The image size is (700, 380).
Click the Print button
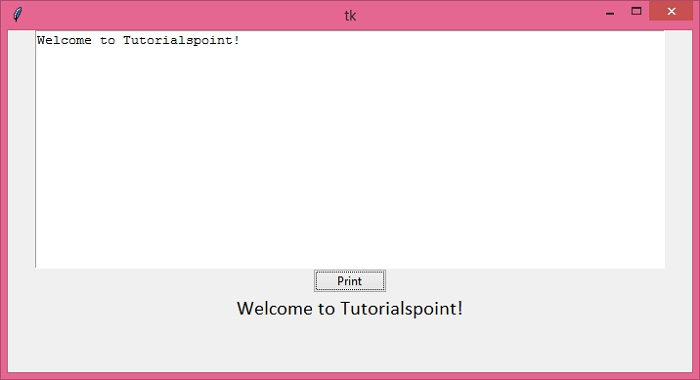tap(350, 281)
